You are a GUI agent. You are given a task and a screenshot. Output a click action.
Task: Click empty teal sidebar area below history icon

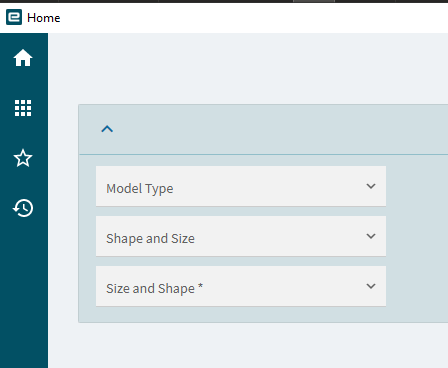(x=24, y=293)
